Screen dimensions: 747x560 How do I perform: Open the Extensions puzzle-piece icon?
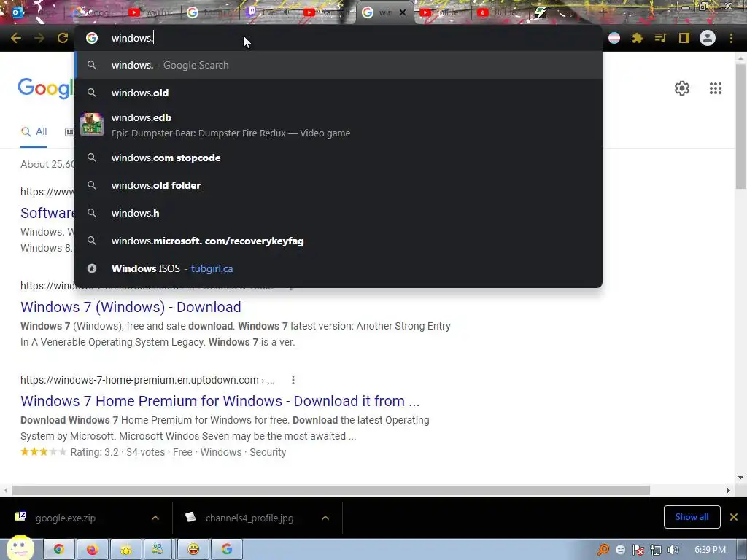point(638,38)
